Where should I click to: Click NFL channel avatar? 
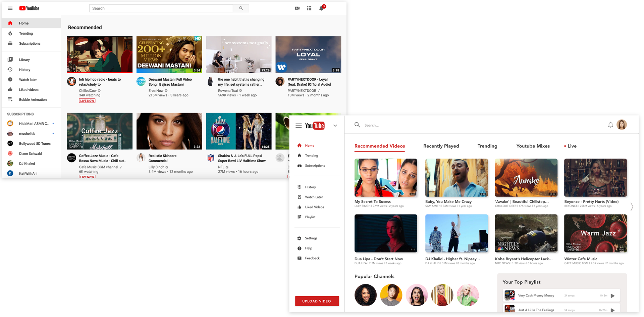(x=211, y=158)
